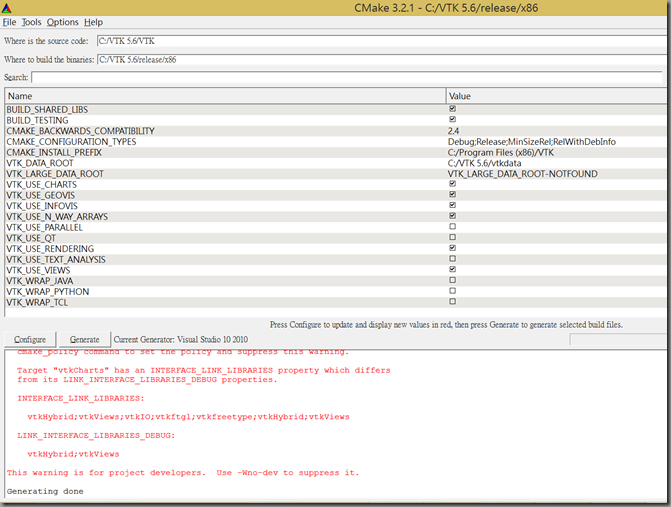Select VTK_USE_GEOVIS entry name
Screen dimensions: 671x507
coord(41,195)
